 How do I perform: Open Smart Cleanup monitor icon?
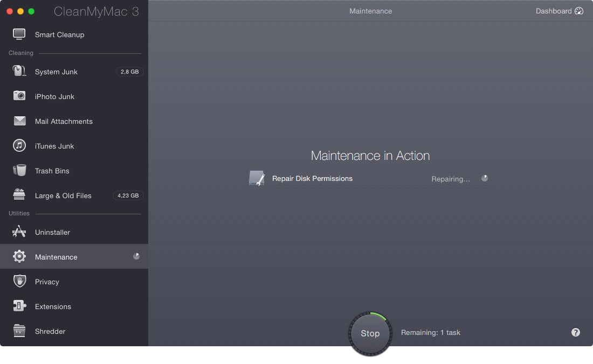tap(19, 34)
